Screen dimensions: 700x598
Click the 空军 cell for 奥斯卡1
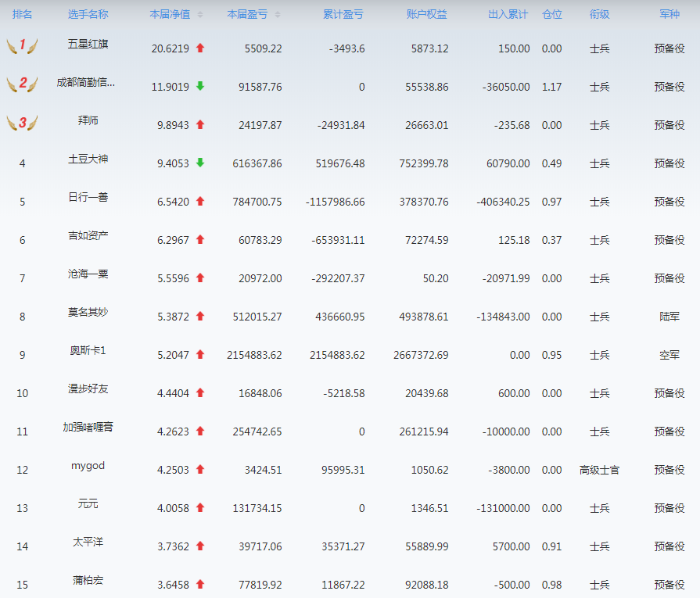669,355
